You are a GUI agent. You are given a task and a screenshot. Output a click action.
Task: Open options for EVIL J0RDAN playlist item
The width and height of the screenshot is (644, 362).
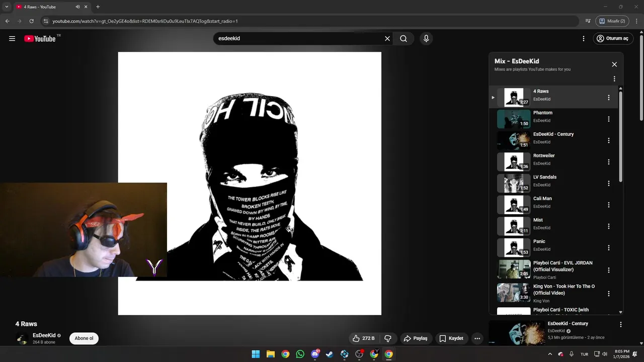pyautogui.click(x=609, y=270)
